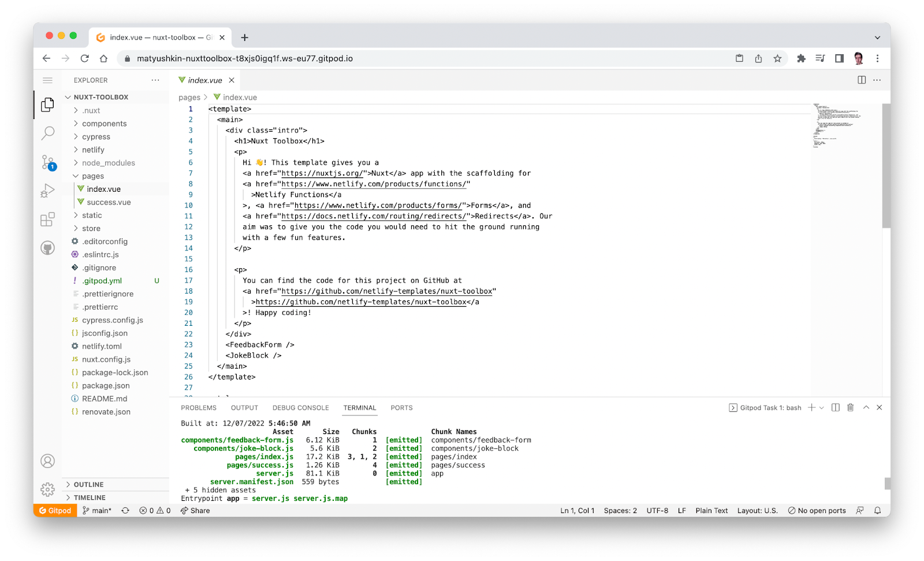The height and width of the screenshot is (561, 924).
Task: Open Source Control view with badge
Action: (48, 162)
